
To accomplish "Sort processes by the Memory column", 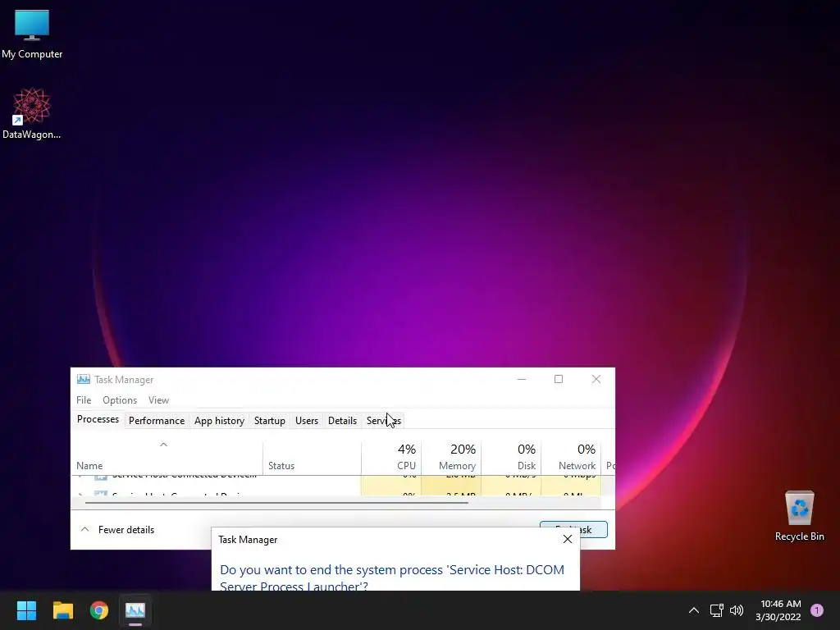I will (x=451, y=458).
